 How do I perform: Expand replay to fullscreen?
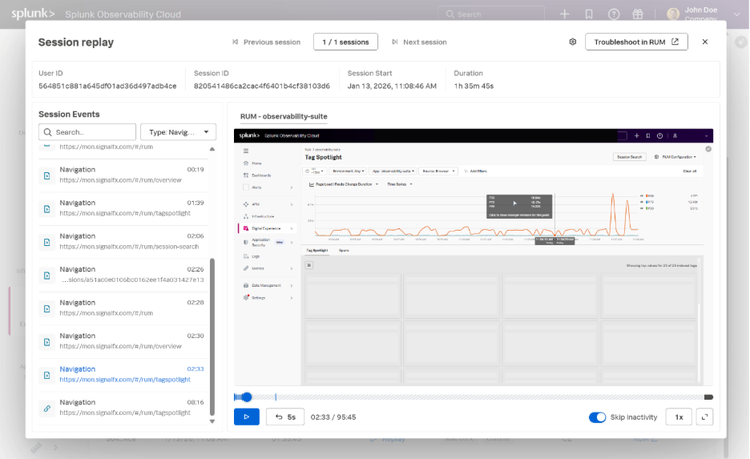[704, 417]
